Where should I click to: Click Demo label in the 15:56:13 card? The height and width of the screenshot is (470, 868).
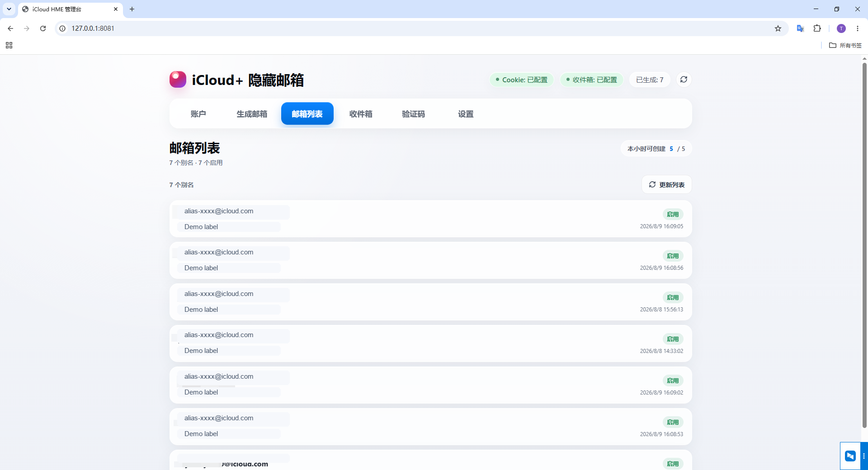coord(201,310)
